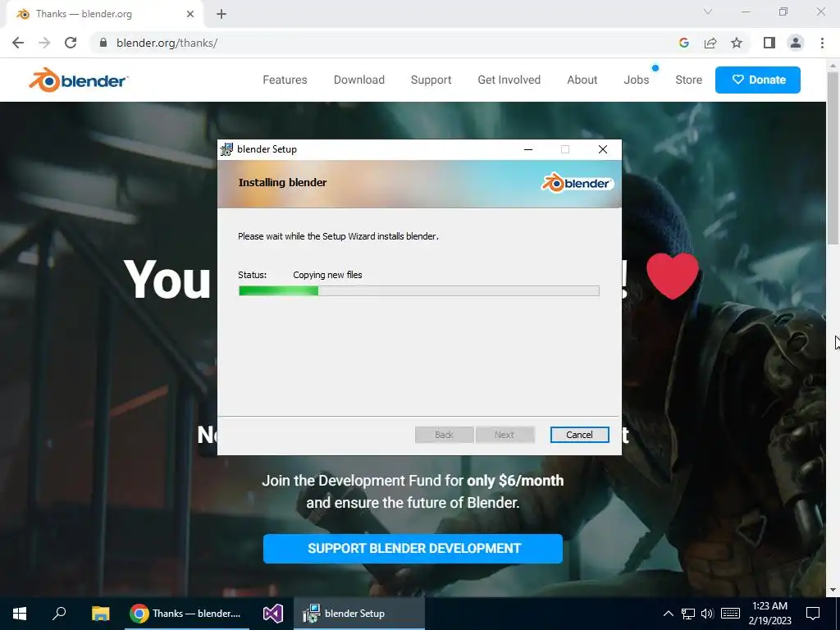Go back using the browser back arrow
The height and width of the screenshot is (630, 840).
[18, 43]
